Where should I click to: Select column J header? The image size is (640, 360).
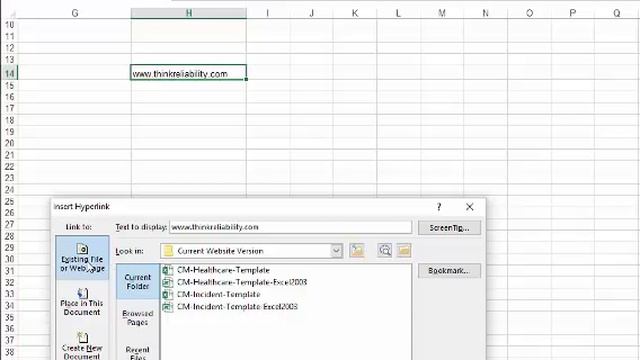311,13
